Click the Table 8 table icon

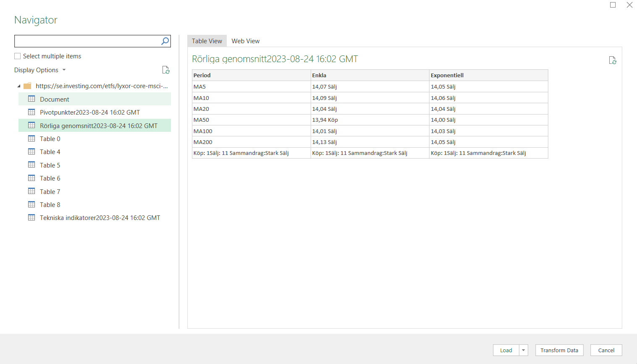point(31,204)
